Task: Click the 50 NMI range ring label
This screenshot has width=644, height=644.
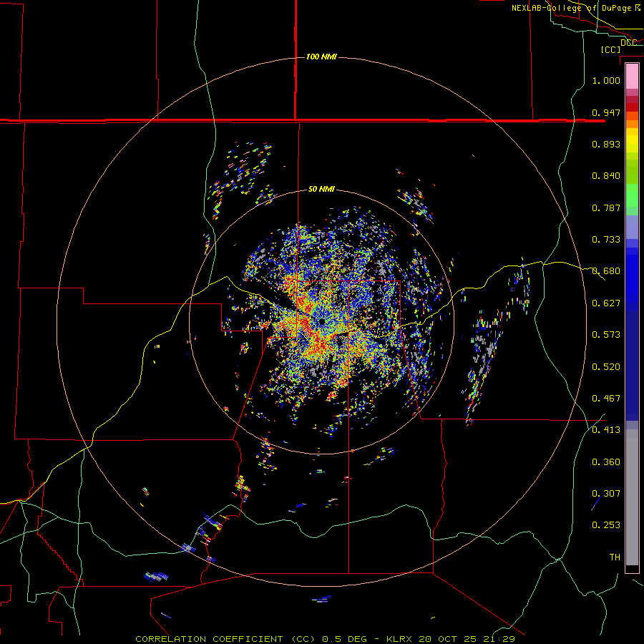Action: [x=321, y=189]
